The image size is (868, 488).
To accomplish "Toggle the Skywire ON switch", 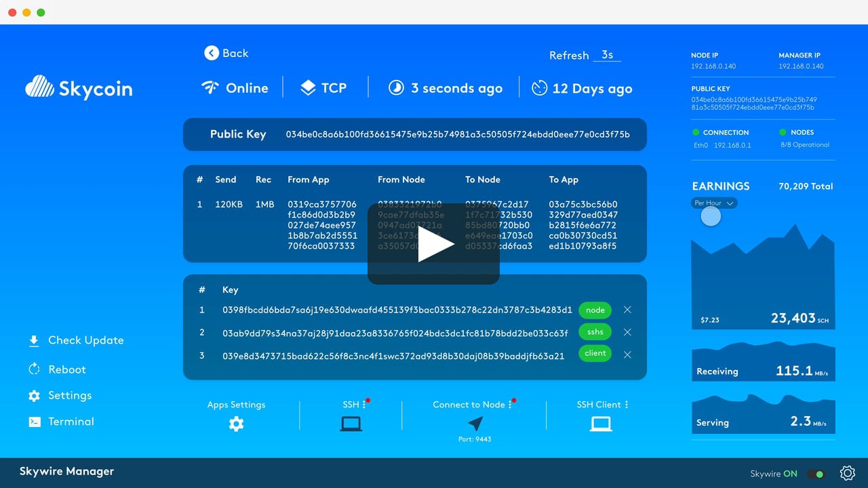I will click(816, 474).
